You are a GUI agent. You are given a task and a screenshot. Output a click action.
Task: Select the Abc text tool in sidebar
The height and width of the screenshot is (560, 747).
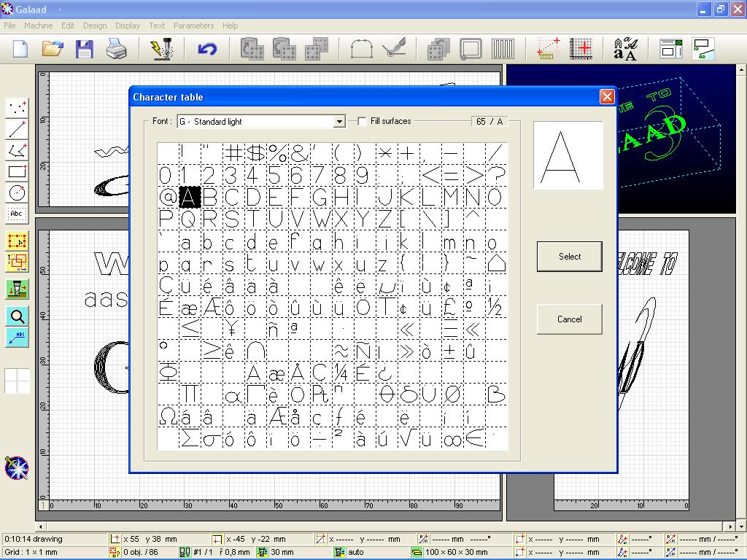(x=17, y=214)
